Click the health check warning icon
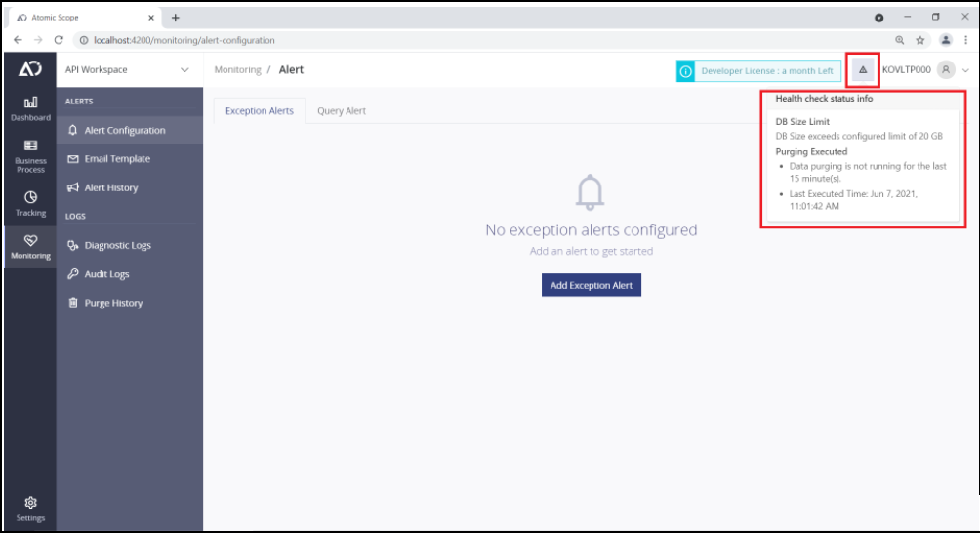The width and height of the screenshot is (980, 534). point(863,70)
